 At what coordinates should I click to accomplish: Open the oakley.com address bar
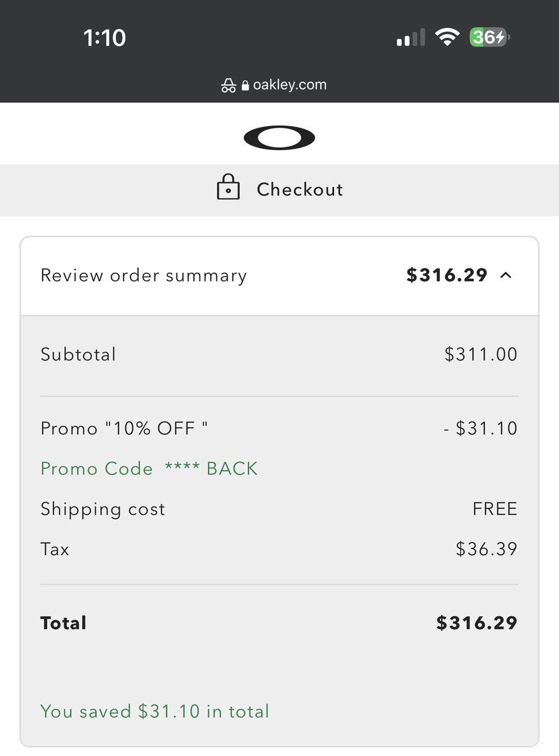(x=289, y=85)
